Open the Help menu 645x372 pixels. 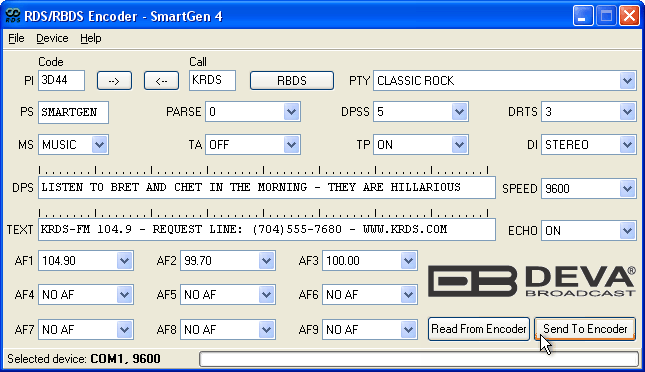tap(90, 38)
